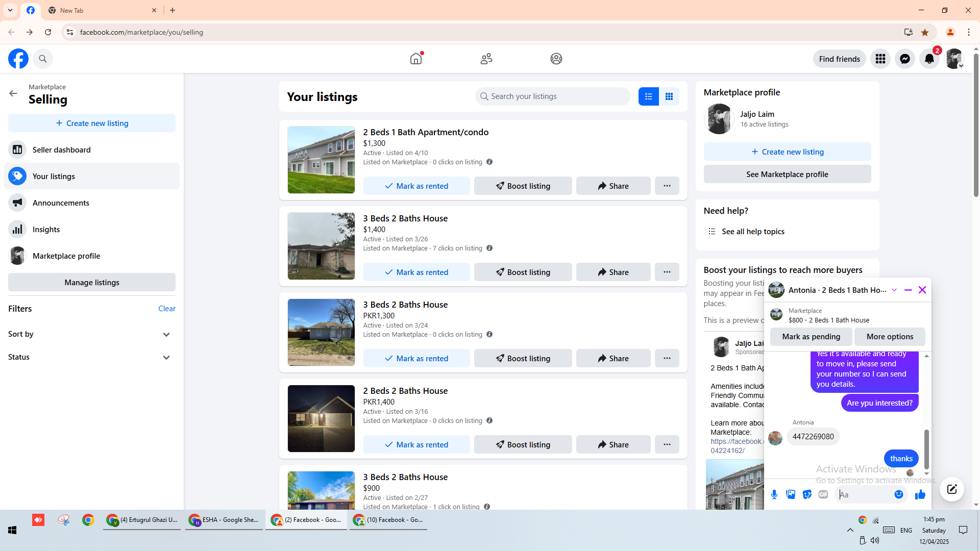The height and width of the screenshot is (551, 980).
Task: Expand the Sort by filter
Action: [x=92, y=334]
